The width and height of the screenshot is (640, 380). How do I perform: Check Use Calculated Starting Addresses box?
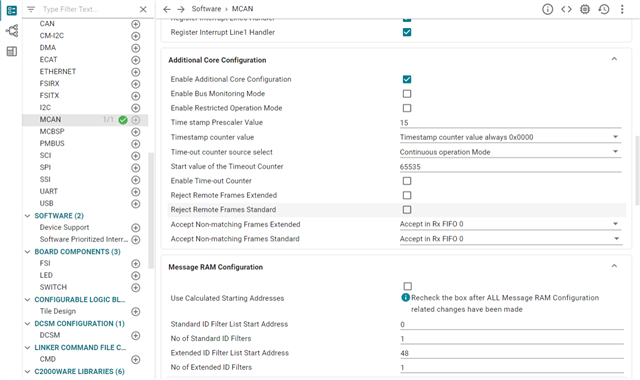tap(407, 286)
